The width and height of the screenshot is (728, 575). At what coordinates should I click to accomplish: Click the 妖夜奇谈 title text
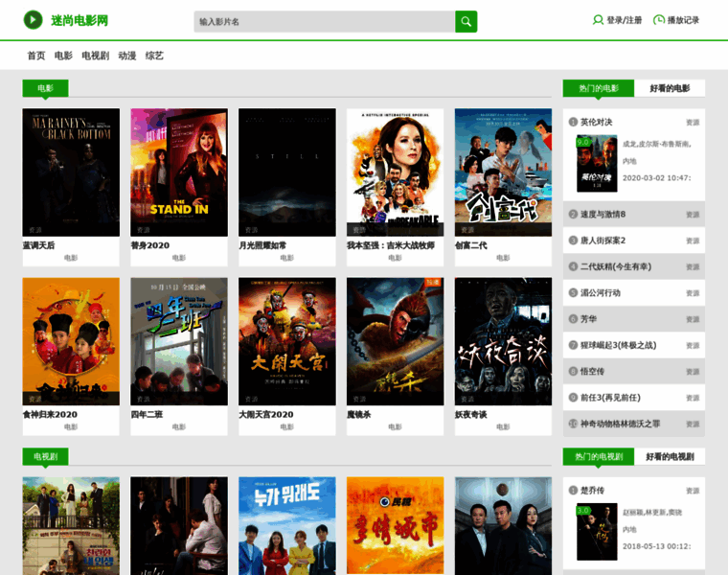click(x=470, y=414)
